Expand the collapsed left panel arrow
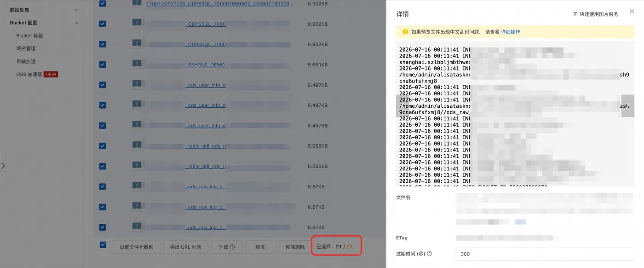 [3, 166]
